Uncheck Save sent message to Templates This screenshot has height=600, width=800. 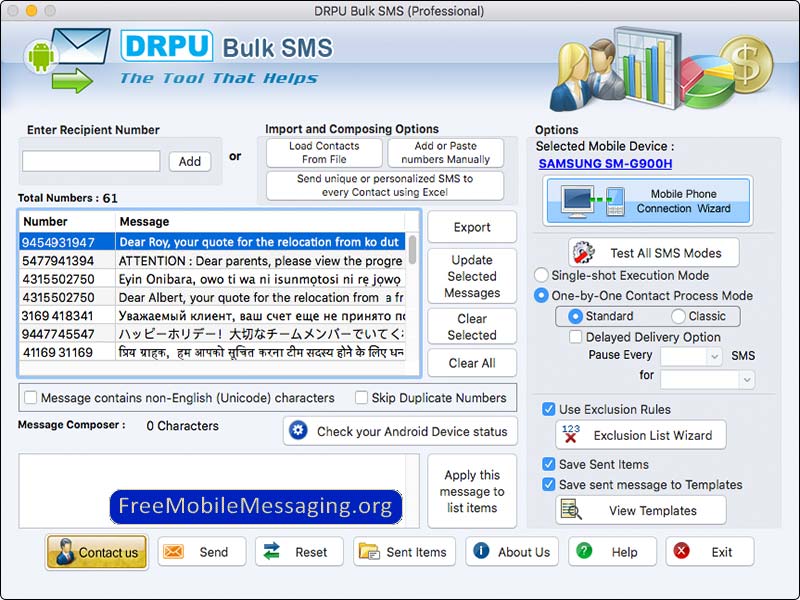coord(548,484)
